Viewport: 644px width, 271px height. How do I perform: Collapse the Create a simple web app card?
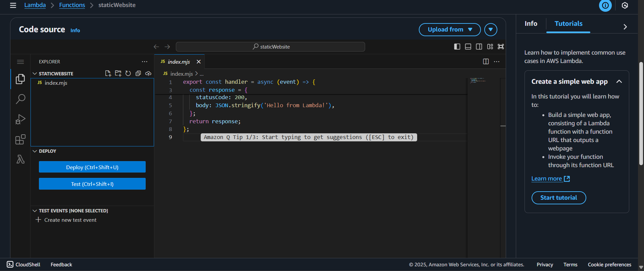tap(619, 81)
